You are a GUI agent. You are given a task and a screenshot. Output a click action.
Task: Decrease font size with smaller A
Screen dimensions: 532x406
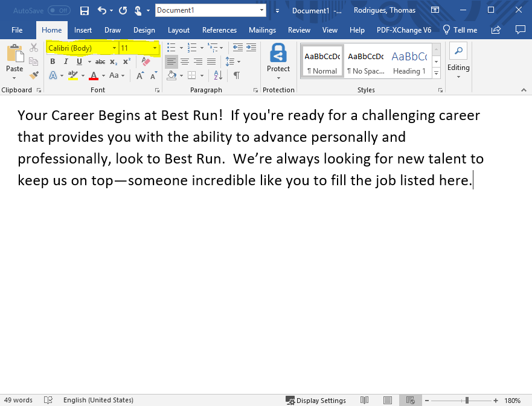[x=154, y=75]
